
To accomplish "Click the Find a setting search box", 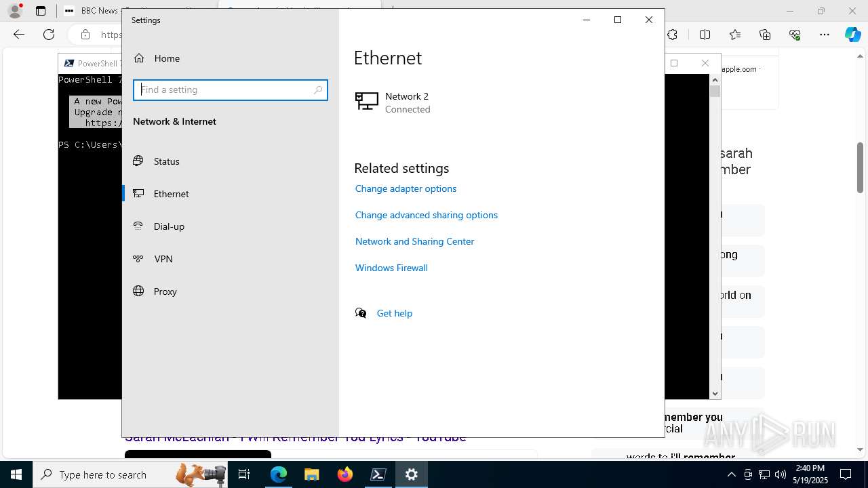I will coord(231,89).
